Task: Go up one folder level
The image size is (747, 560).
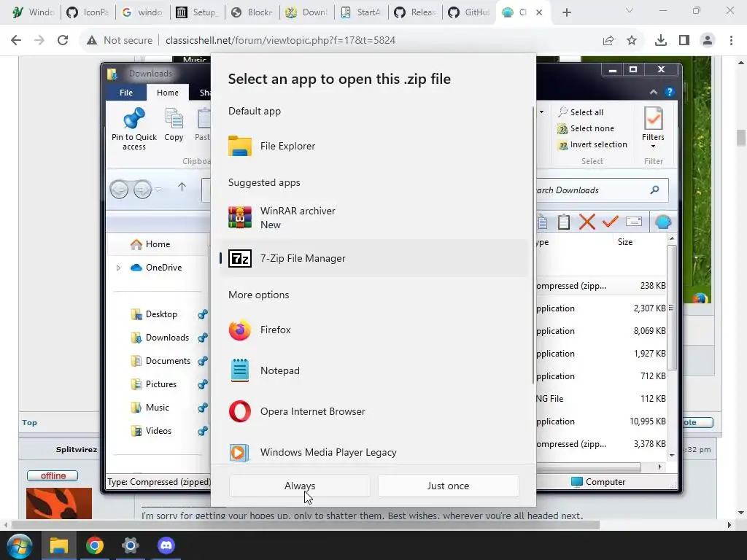Action: (x=182, y=187)
